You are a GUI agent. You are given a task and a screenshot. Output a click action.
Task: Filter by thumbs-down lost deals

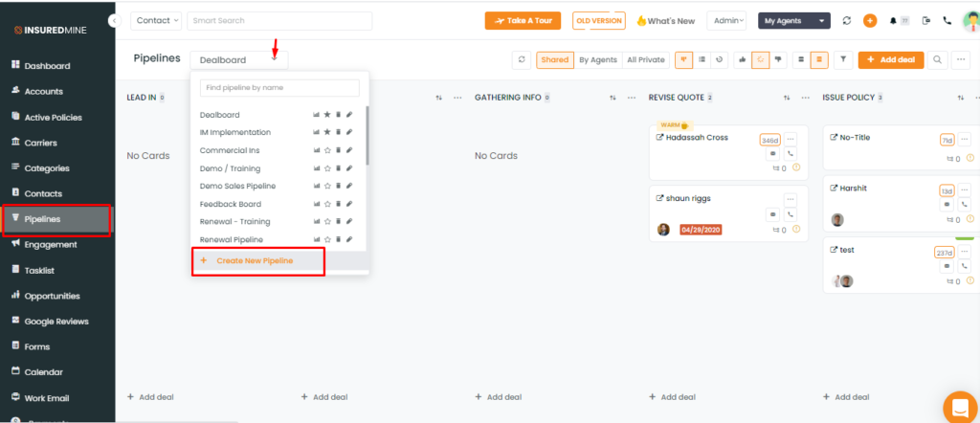[778, 60]
